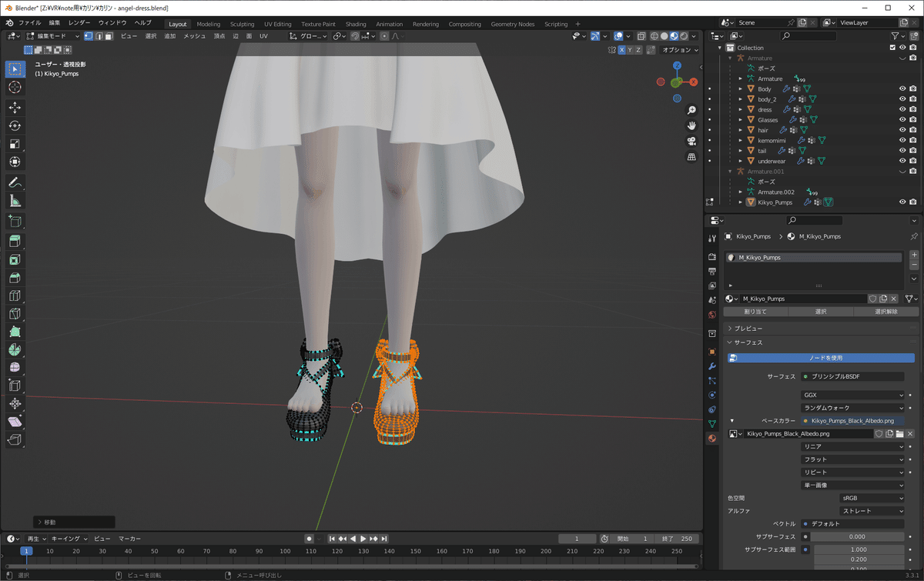Enable face select mode
924x581 pixels.
point(109,36)
